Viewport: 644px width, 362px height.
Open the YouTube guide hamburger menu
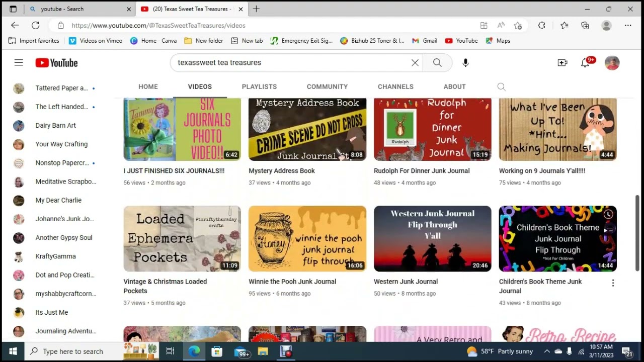point(19,63)
